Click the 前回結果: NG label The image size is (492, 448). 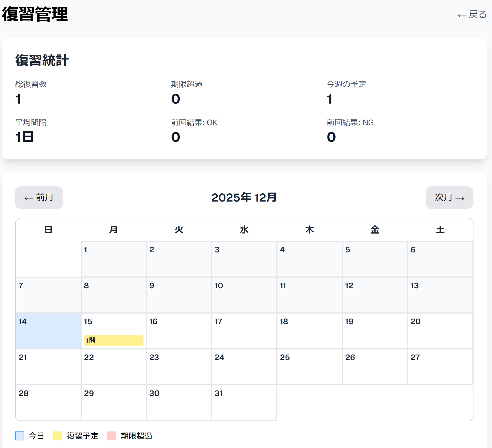(x=350, y=122)
